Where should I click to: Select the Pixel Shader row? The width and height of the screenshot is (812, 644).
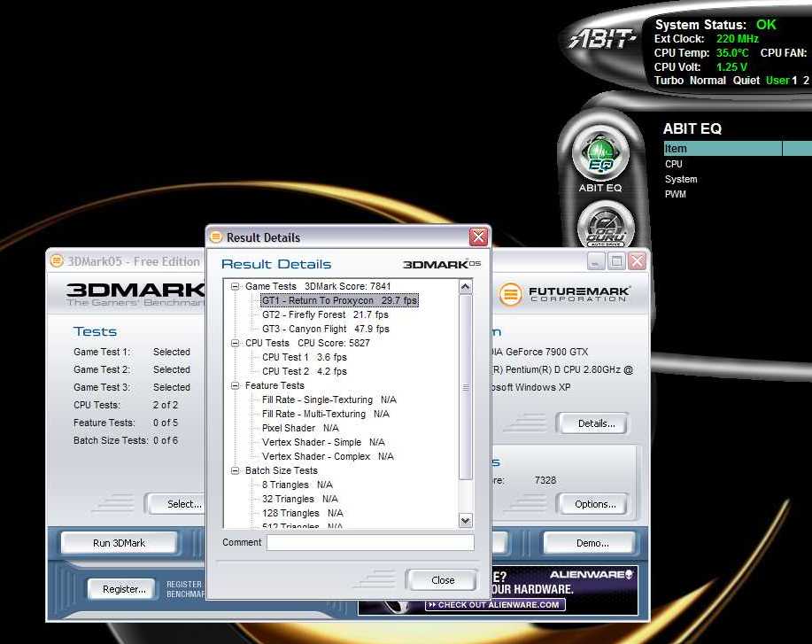[300, 428]
